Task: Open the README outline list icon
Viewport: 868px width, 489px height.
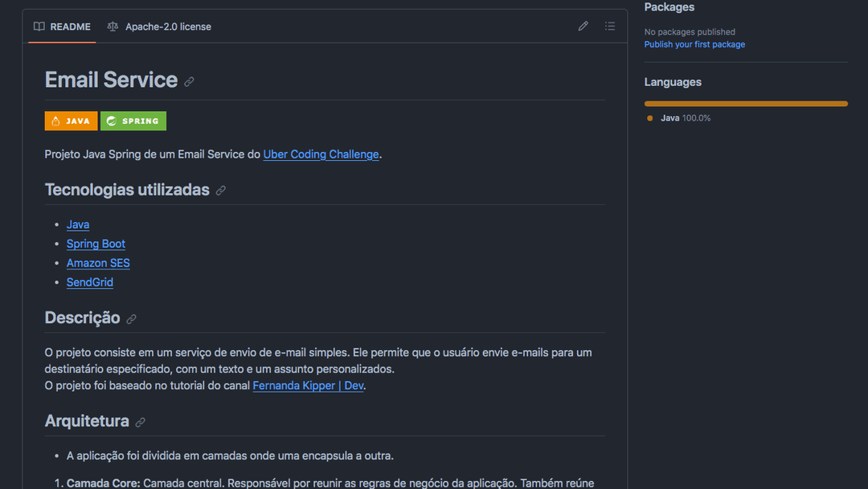Action: coord(609,26)
